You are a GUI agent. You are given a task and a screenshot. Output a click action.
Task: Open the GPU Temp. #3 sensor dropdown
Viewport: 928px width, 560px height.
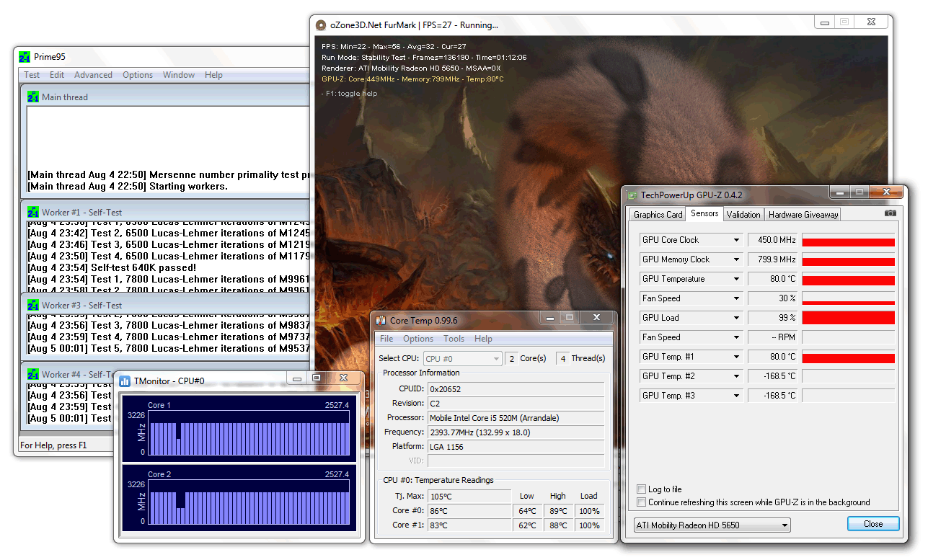coord(737,396)
